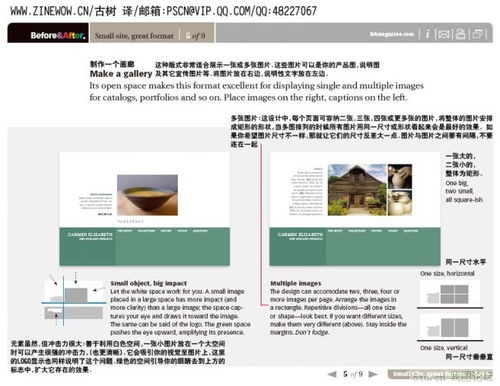Click the "5 of 9" page counter at bottom
Viewport: 500px width, 386px height.
coord(353,374)
